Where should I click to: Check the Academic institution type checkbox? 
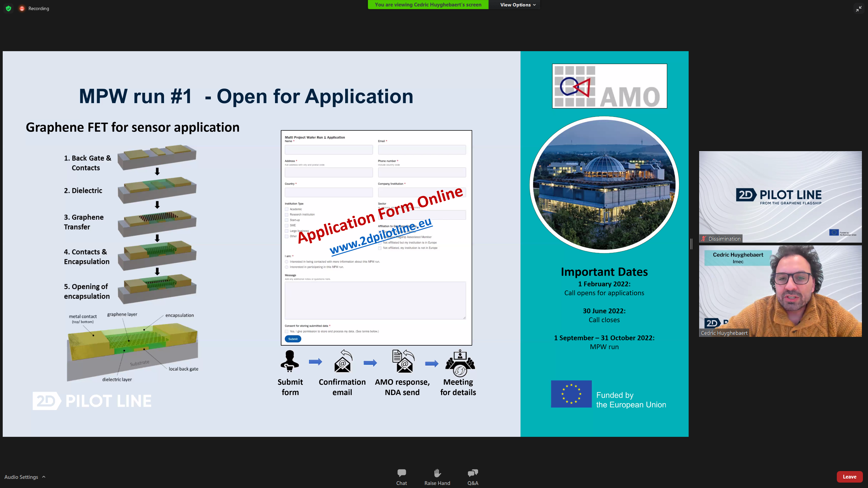[x=287, y=209]
